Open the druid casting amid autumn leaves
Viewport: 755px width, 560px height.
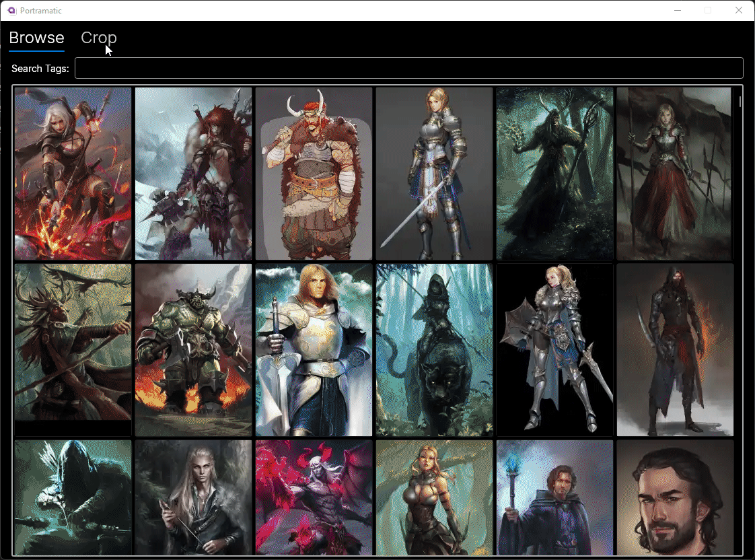(72, 349)
